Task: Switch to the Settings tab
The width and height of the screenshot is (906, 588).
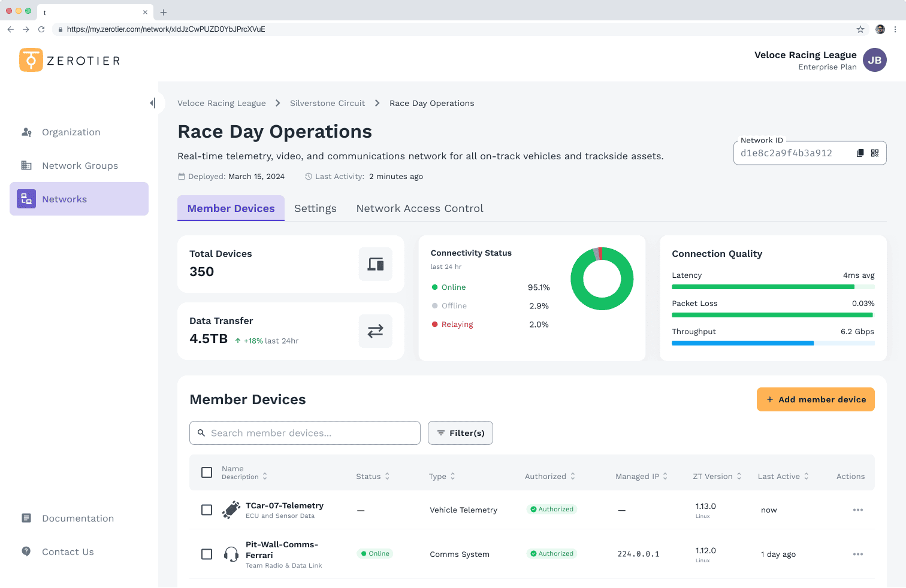Action: pos(315,208)
